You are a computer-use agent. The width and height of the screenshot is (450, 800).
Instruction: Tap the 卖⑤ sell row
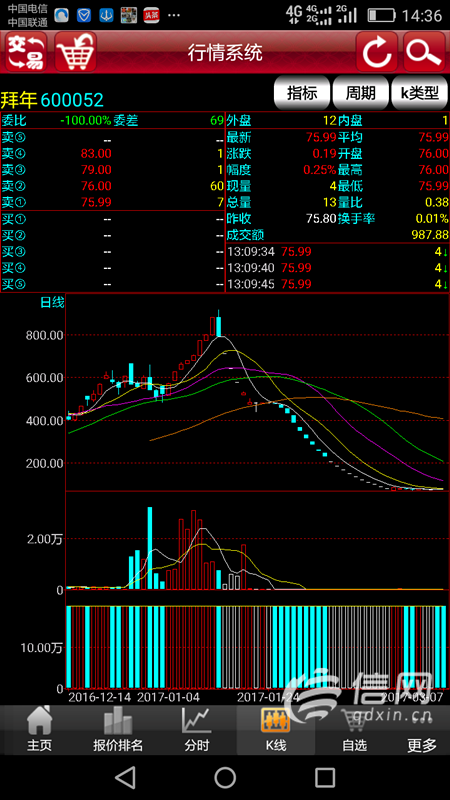click(112, 138)
